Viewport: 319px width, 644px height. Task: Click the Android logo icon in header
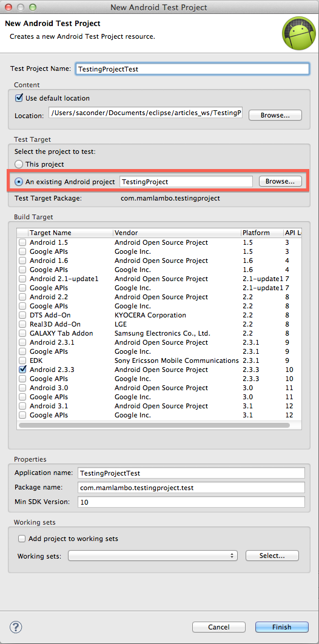pos(298,34)
